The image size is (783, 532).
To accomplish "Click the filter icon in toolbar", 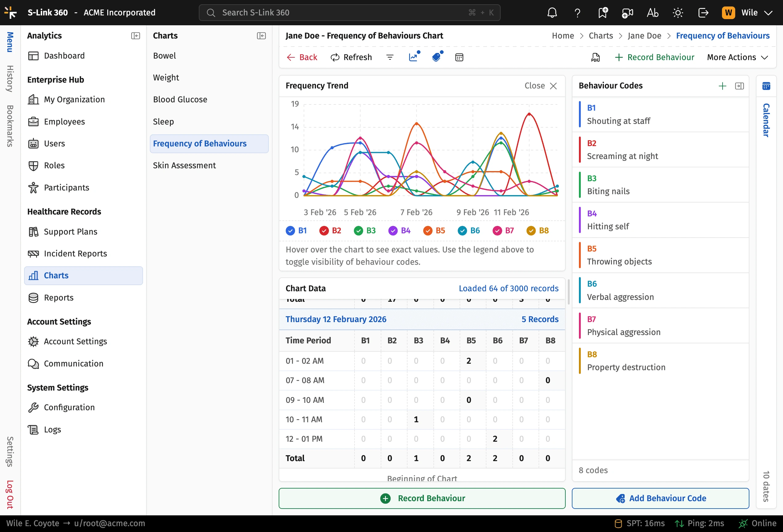I will (390, 57).
